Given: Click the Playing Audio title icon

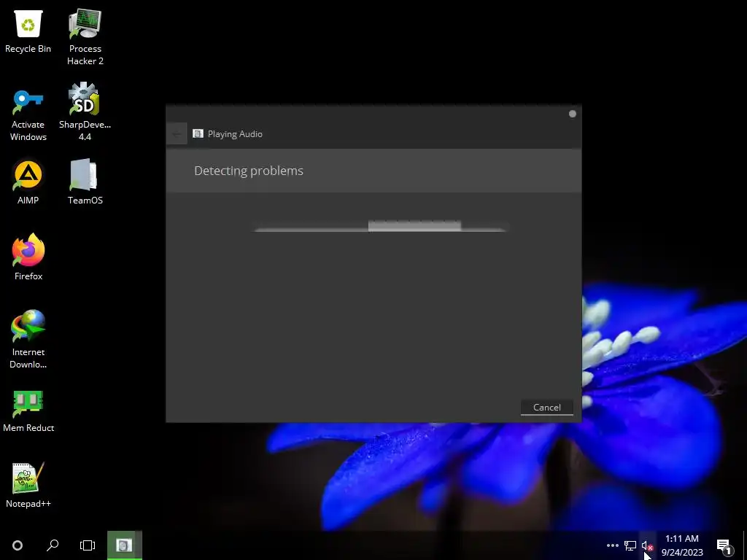Looking at the screenshot, I should click(x=198, y=134).
